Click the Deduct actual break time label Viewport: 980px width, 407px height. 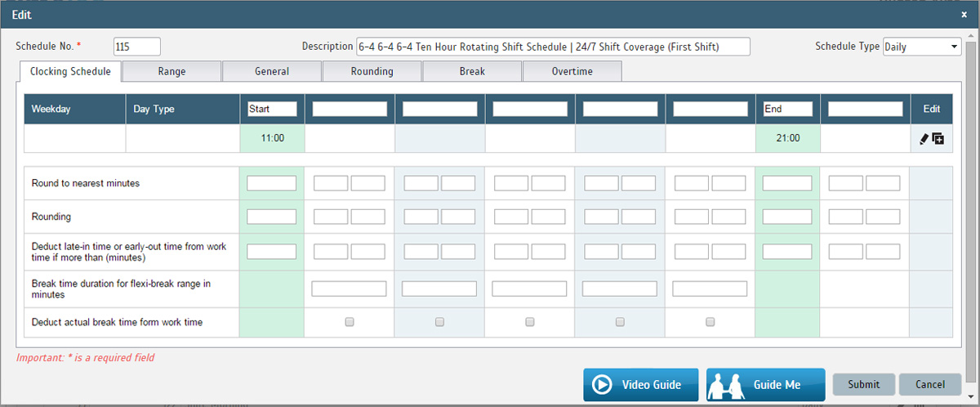pyautogui.click(x=118, y=322)
